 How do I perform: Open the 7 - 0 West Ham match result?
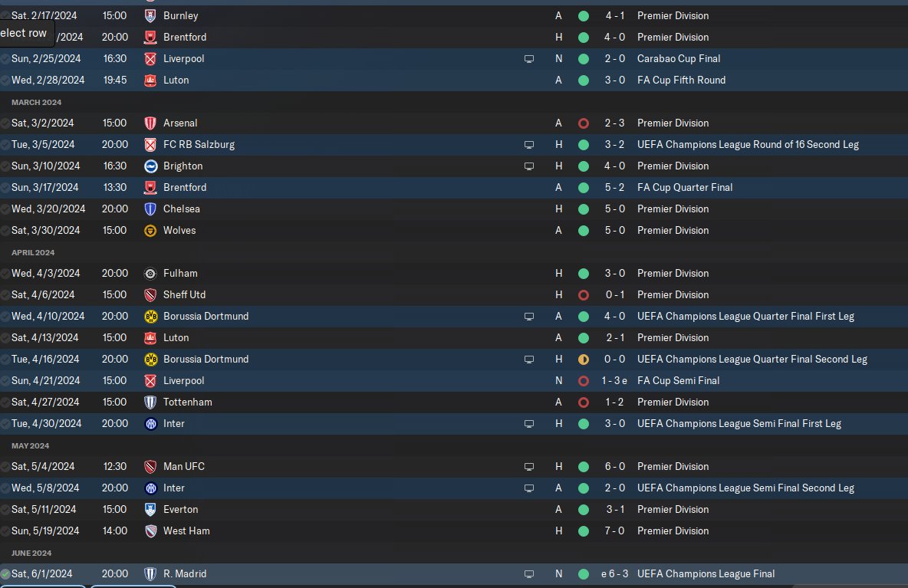pos(615,531)
